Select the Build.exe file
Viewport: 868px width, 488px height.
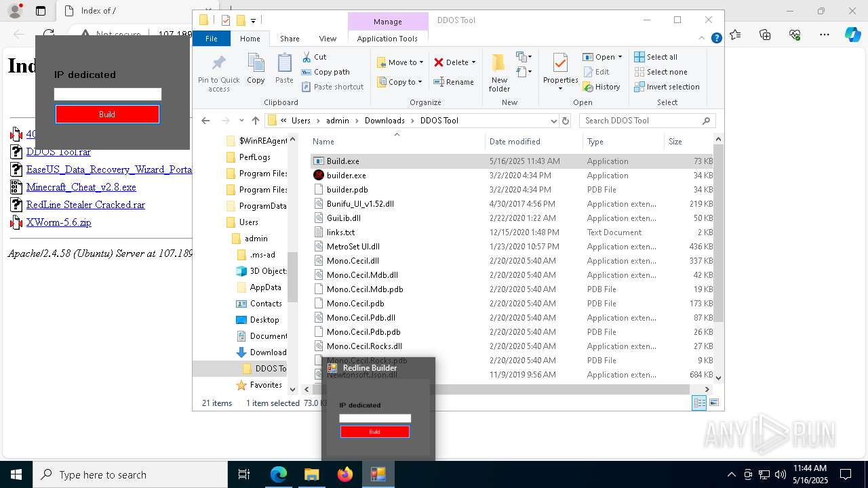pos(343,161)
